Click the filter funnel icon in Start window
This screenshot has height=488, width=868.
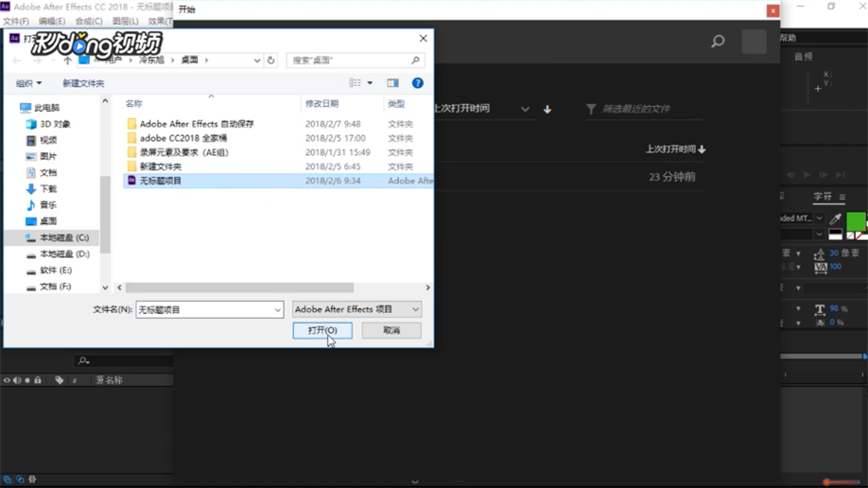pos(591,109)
